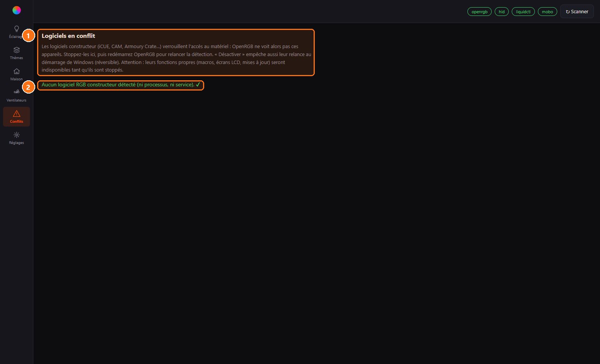Screen dimensions: 600x364
Task: Click the Ventilateurs text label in sidebar
Action: click(x=17, y=100)
